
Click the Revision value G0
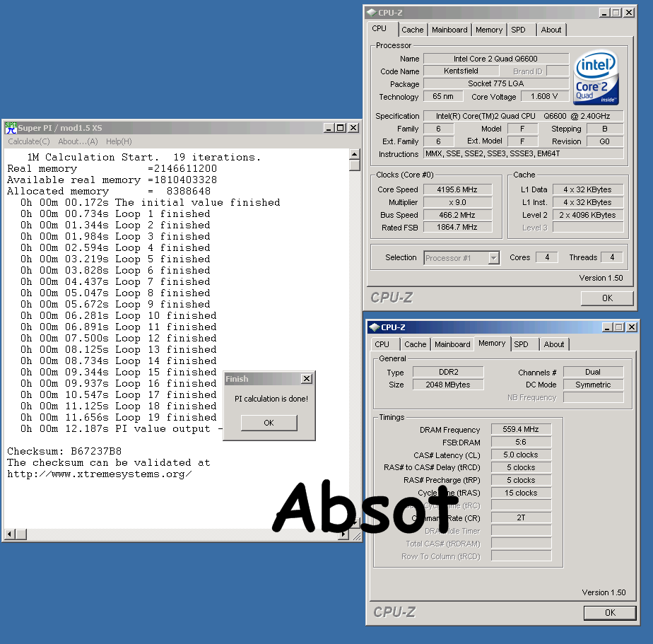coord(605,141)
